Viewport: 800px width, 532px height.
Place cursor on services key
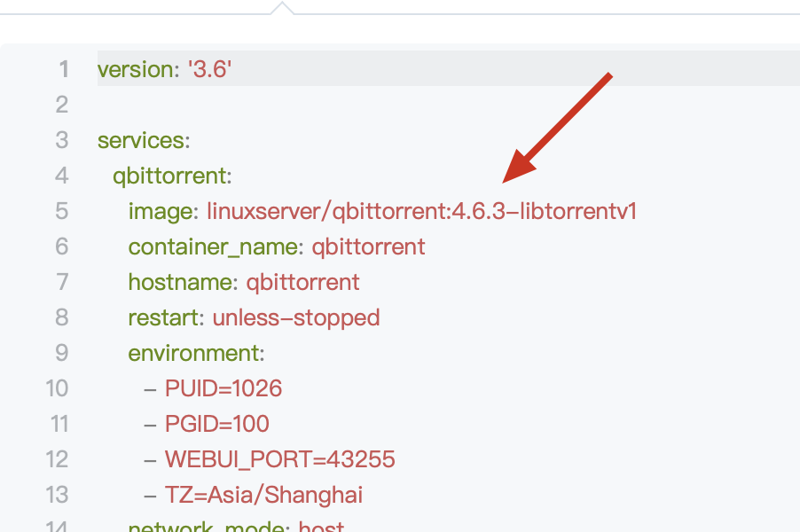(141, 140)
